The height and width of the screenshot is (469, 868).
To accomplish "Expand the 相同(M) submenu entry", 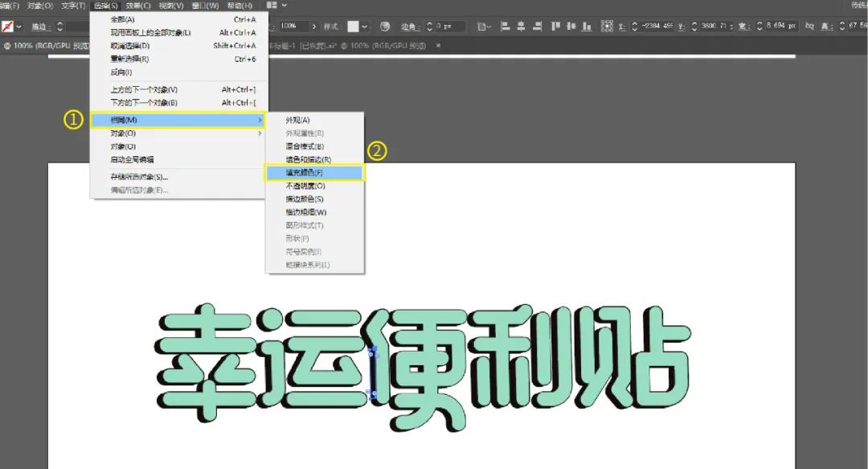I will click(x=178, y=120).
